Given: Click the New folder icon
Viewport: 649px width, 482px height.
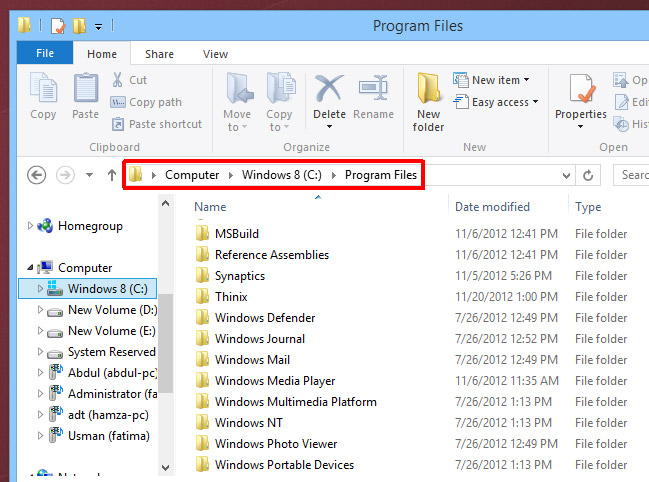Looking at the screenshot, I should click(428, 87).
